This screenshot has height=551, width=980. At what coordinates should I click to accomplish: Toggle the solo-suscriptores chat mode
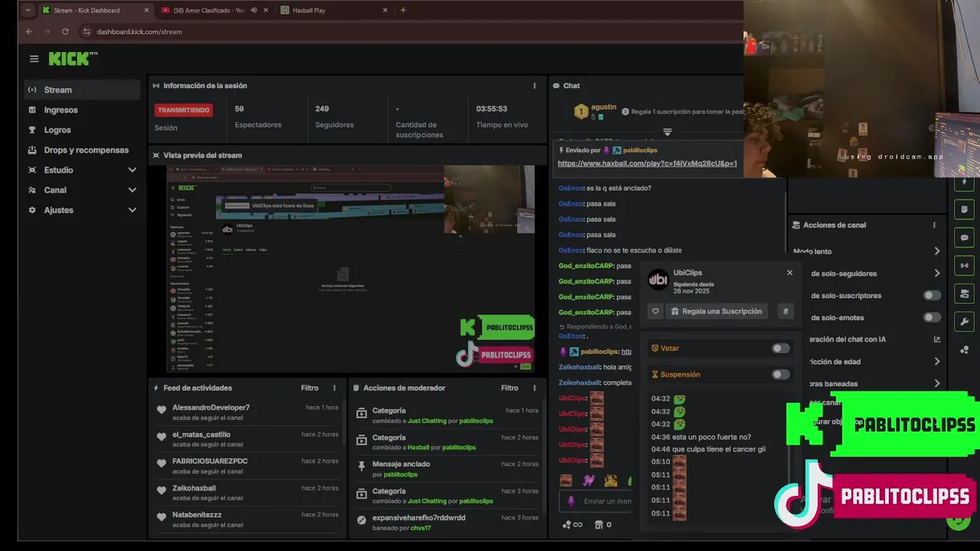point(932,295)
